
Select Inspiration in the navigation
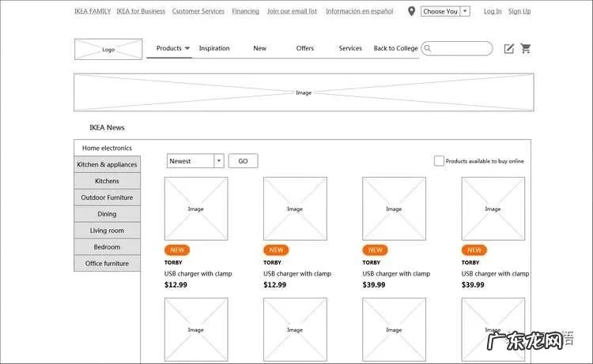(x=214, y=48)
